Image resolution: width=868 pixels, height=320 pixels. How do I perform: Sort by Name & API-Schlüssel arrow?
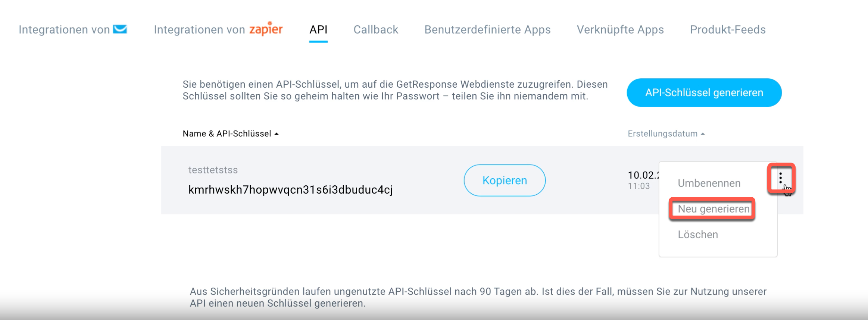pyautogui.click(x=277, y=134)
